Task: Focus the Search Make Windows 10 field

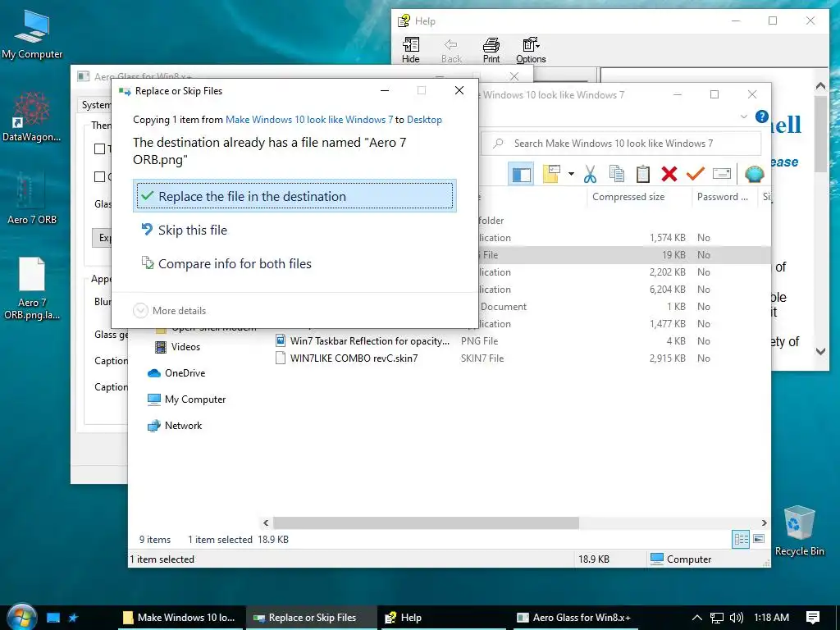Action: tap(622, 143)
